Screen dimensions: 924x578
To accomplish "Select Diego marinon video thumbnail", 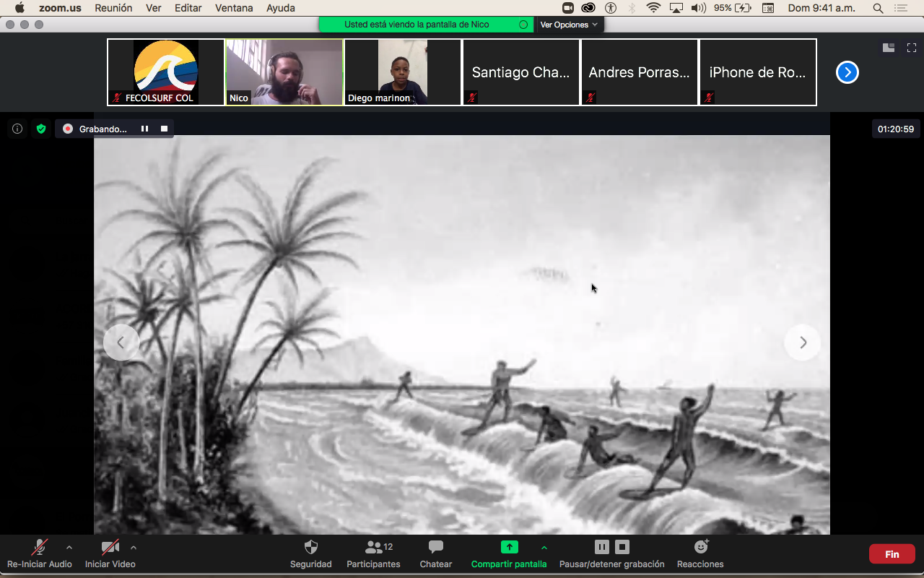I will tap(403, 72).
